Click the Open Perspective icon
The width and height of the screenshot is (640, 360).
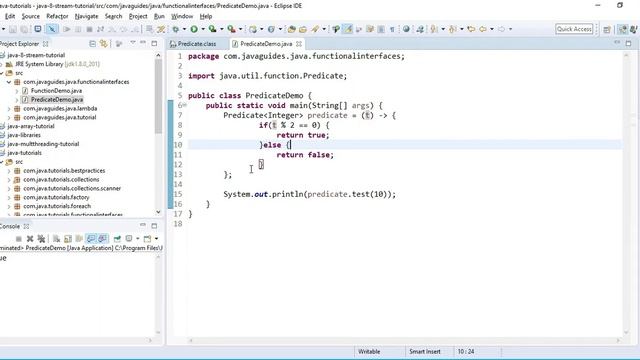click(x=607, y=29)
